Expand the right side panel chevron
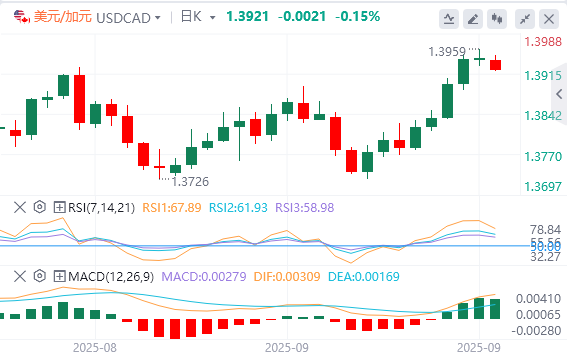 tap(559, 94)
